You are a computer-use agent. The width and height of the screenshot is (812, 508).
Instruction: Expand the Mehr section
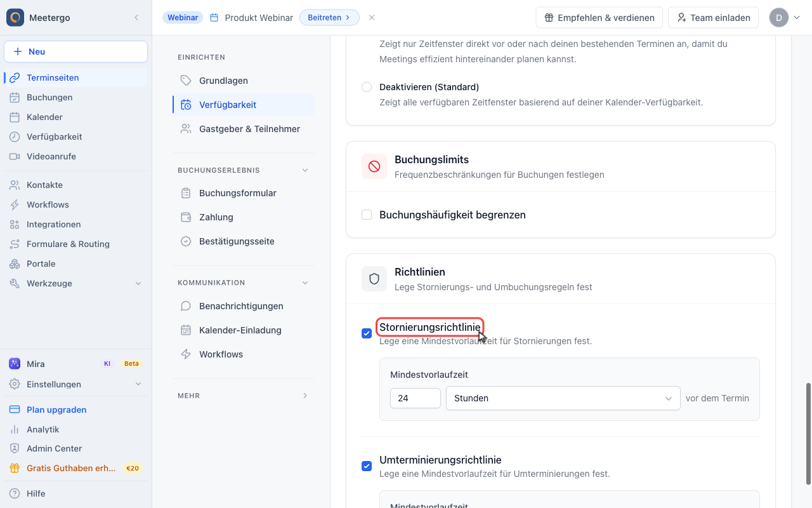(305, 396)
